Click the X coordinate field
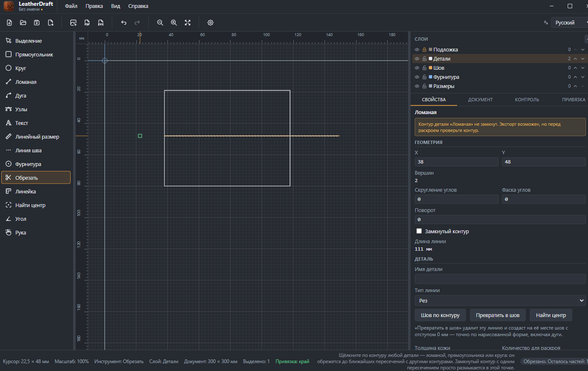The image size is (588, 371). pos(457,162)
